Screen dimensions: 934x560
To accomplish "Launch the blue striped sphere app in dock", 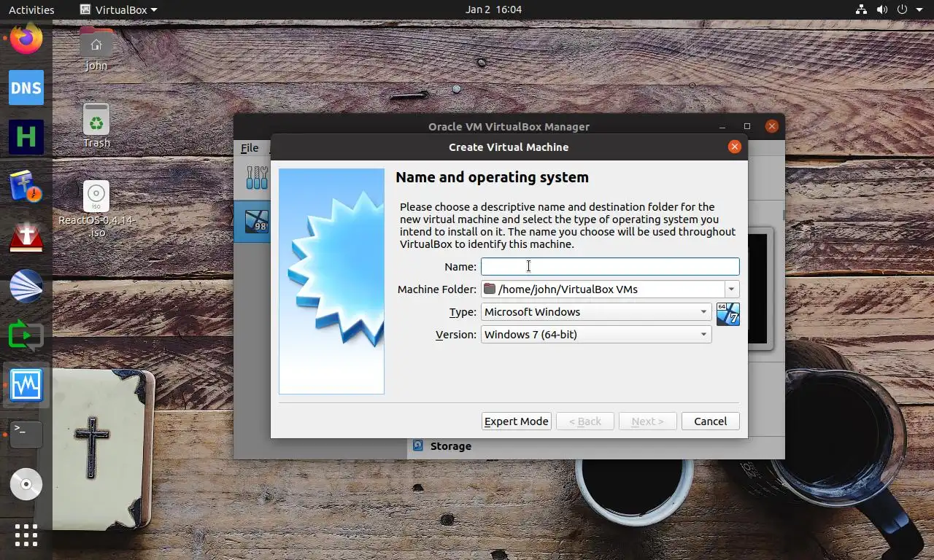I will pos(26,286).
